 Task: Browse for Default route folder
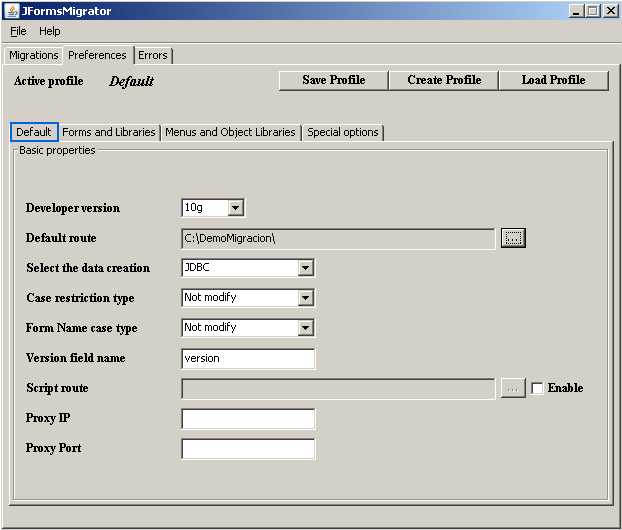click(513, 238)
